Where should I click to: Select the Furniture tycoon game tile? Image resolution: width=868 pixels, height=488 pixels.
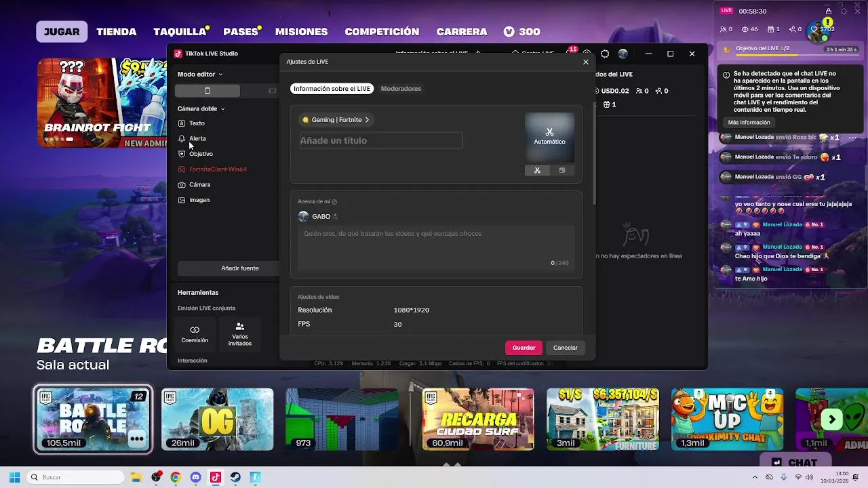pos(602,419)
